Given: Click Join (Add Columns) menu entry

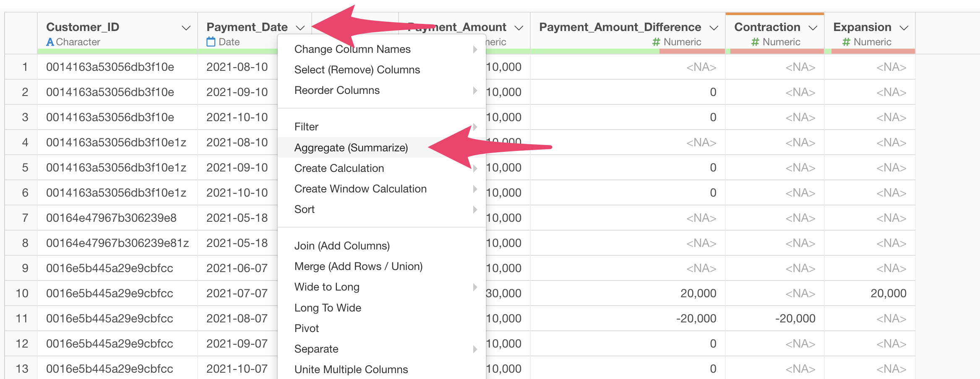Looking at the screenshot, I should (341, 246).
